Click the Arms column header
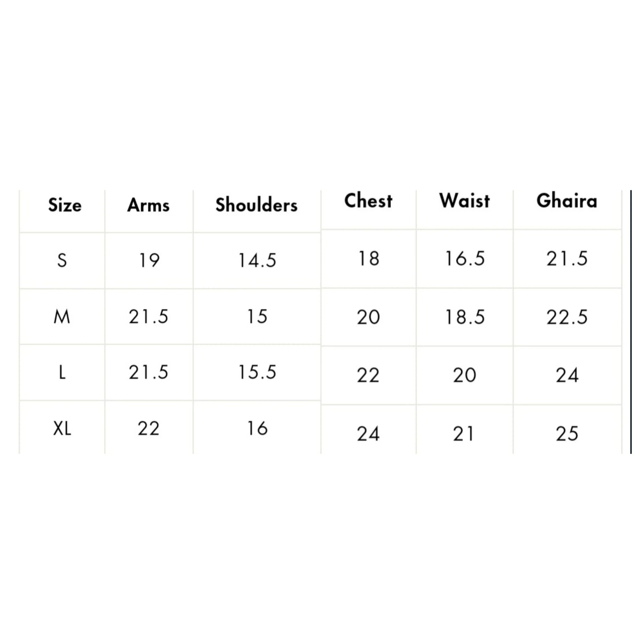The image size is (644, 644). (x=148, y=205)
